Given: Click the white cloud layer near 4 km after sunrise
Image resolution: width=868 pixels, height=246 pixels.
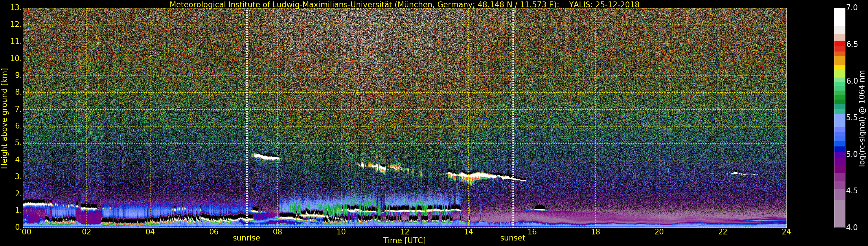Looking at the screenshot, I should [x=266, y=157].
